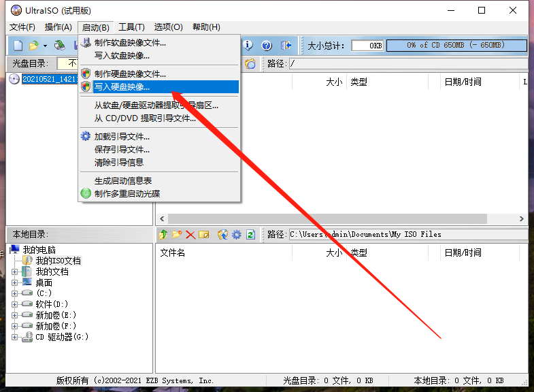
Task: Expand the 新加卷(F:) drive node
Action: coord(14,326)
